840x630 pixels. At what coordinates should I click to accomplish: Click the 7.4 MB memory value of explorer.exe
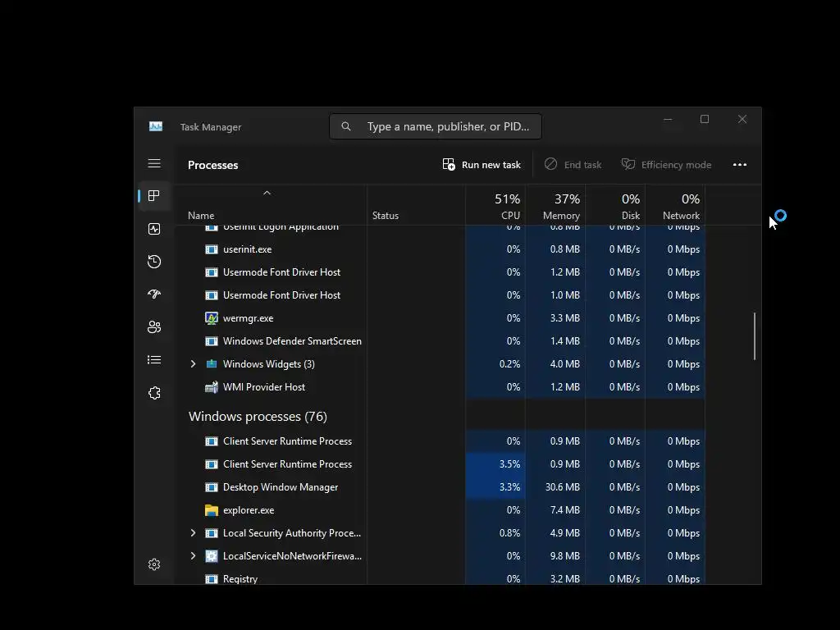coord(564,510)
